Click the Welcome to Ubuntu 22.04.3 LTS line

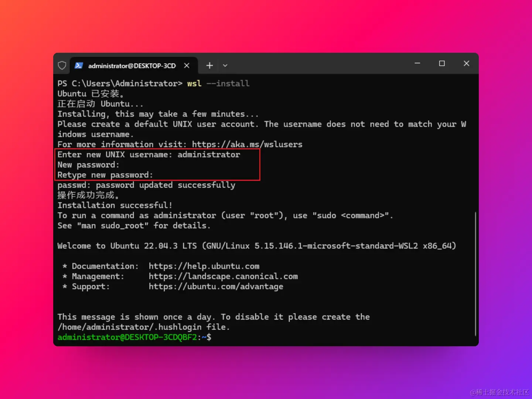pos(257,246)
